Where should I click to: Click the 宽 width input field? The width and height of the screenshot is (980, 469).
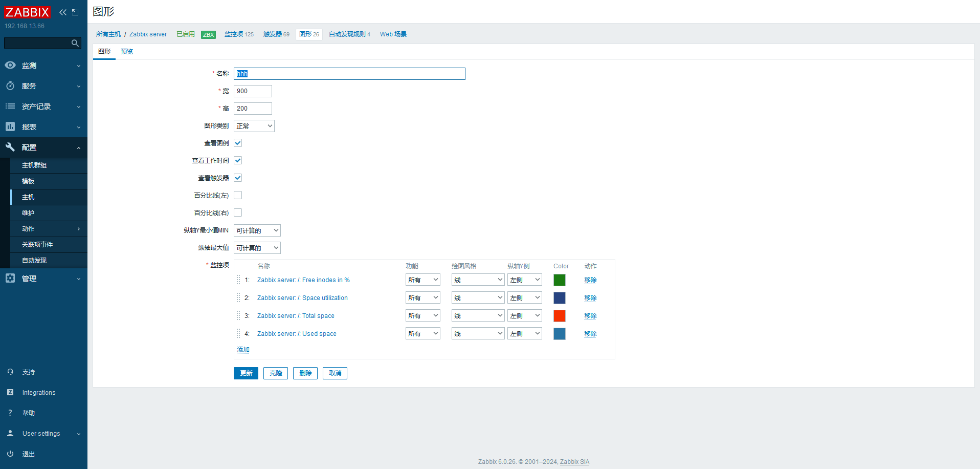coord(253,91)
